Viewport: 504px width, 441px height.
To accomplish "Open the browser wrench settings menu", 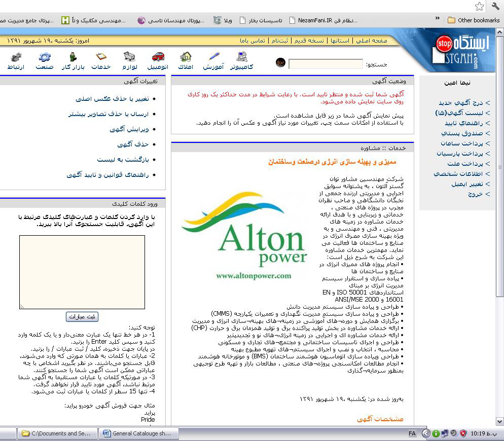I will click(x=495, y=6).
